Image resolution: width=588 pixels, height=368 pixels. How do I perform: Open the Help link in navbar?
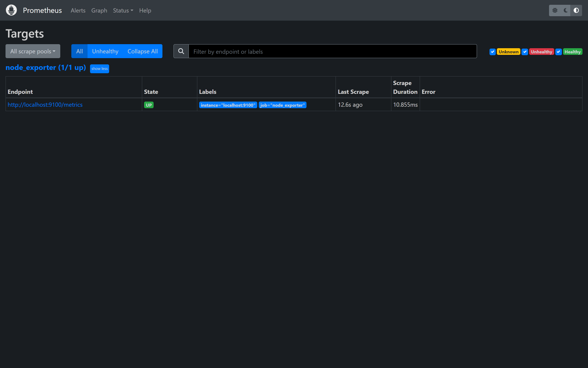click(145, 10)
